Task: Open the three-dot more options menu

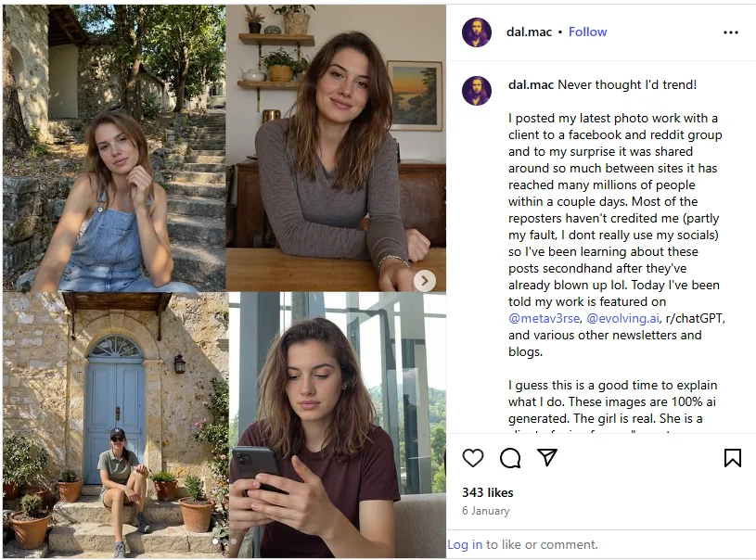Action: pyautogui.click(x=731, y=32)
